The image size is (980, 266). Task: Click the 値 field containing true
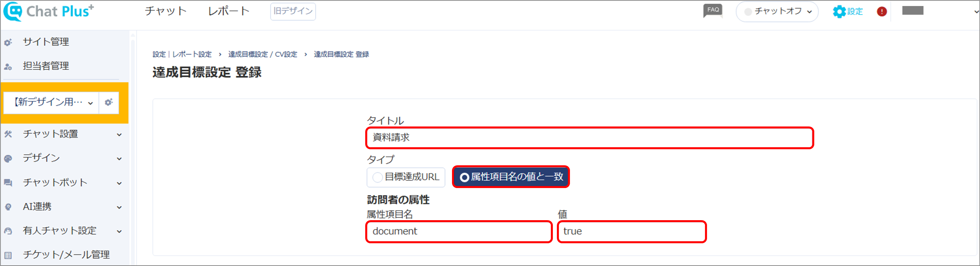[632, 232]
